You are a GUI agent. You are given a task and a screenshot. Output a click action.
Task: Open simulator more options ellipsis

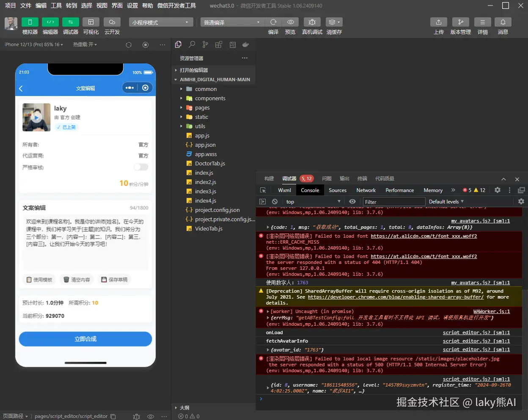pyautogui.click(x=162, y=44)
